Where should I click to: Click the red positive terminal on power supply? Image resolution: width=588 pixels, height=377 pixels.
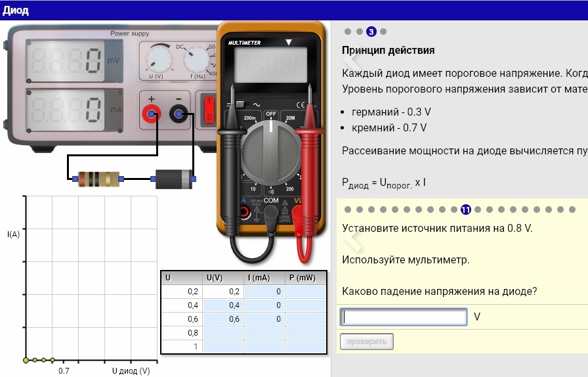point(152,115)
